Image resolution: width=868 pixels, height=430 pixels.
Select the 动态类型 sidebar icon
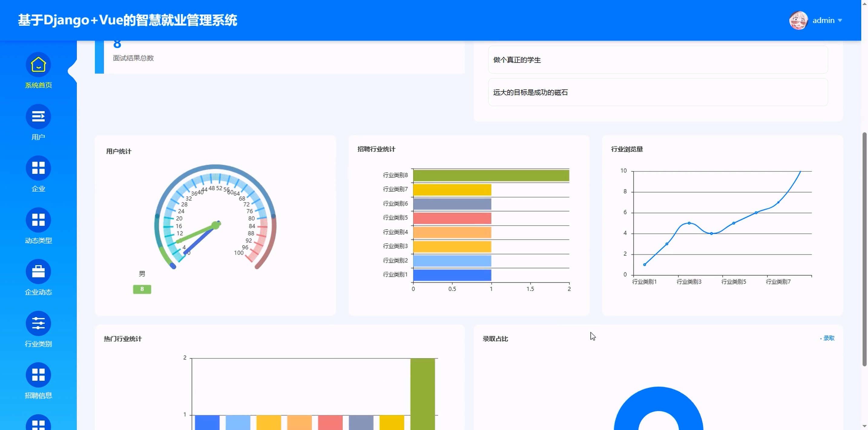click(38, 220)
